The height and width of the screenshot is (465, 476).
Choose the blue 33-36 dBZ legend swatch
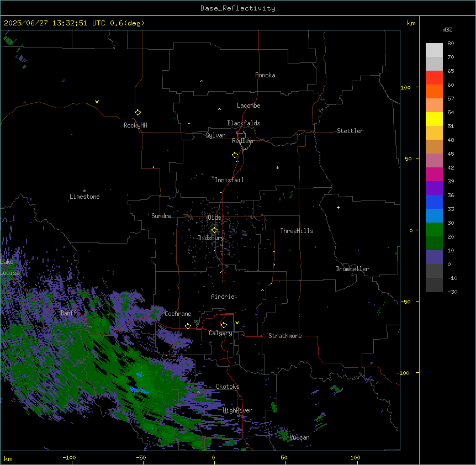coord(434,202)
